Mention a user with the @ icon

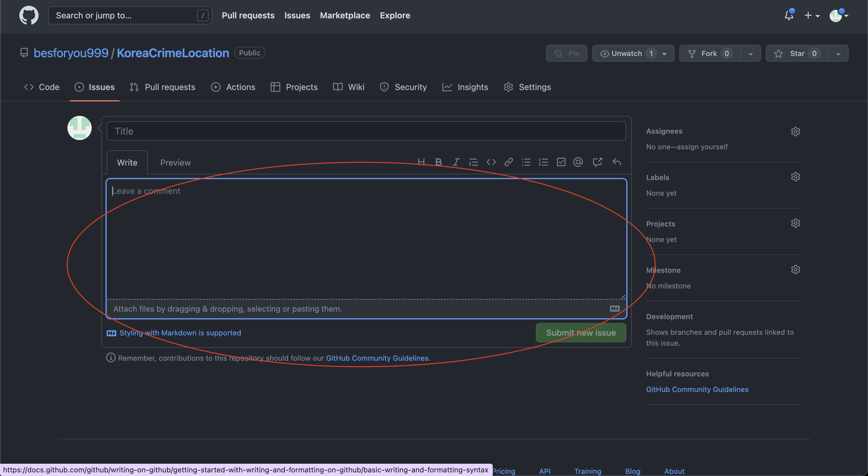coord(578,162)
